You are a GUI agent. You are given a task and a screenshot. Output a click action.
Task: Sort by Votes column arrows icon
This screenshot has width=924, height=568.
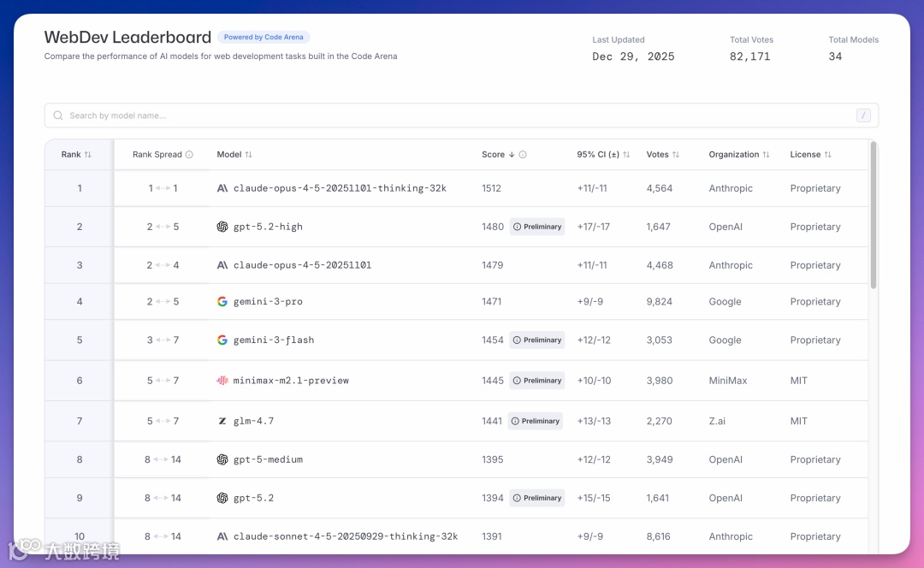676,154
